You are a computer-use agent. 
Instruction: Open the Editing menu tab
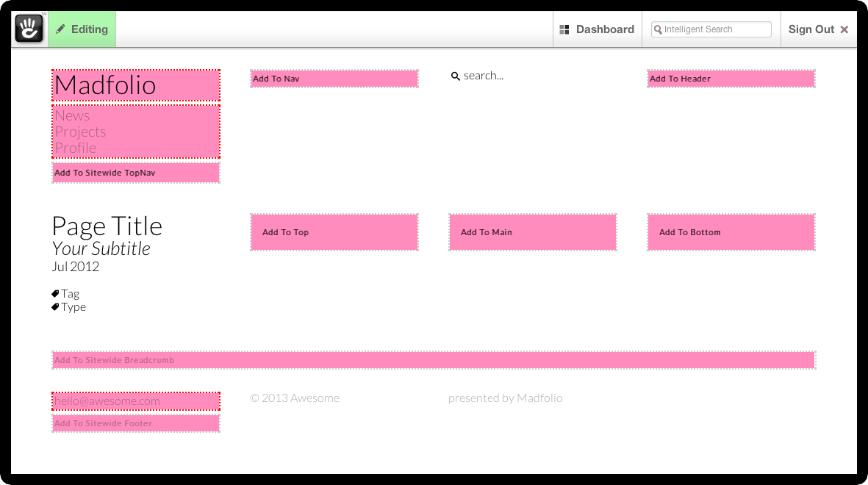(82, 29)
